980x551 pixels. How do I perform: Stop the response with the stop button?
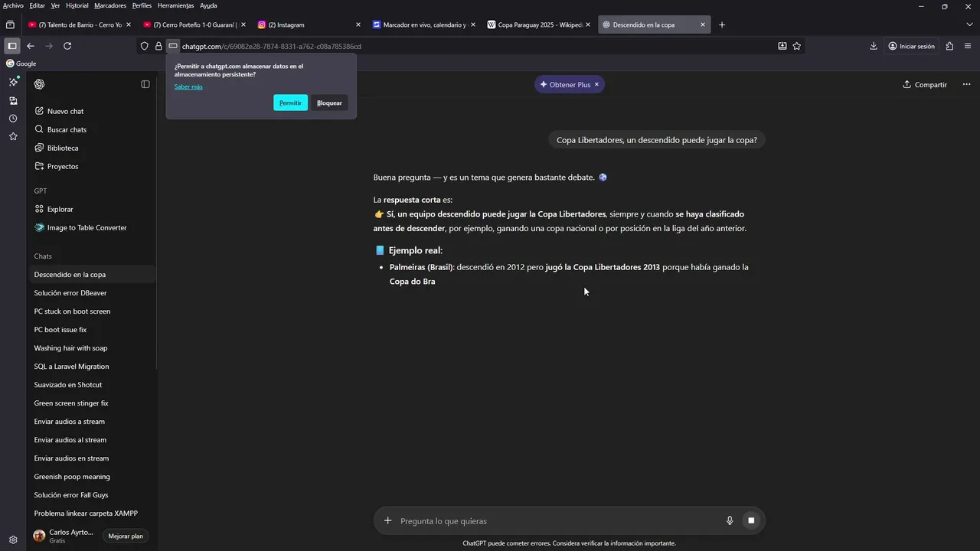tap(751, 521)
